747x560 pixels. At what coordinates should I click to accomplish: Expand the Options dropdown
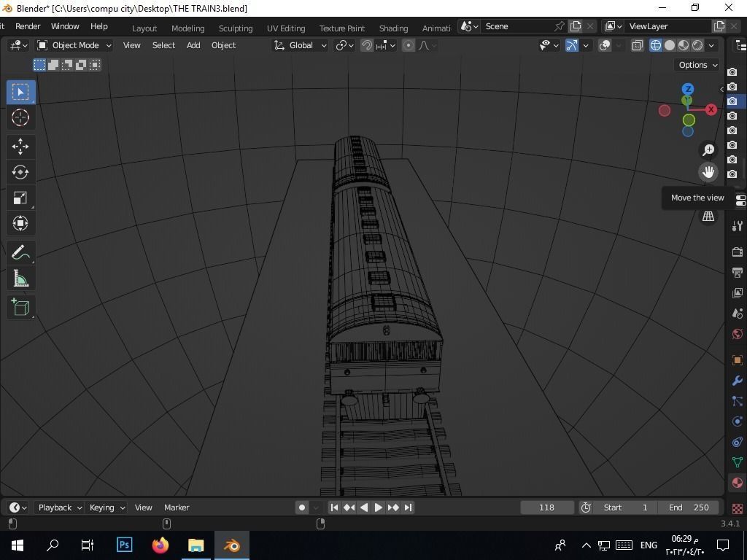(x=698, y=65)
